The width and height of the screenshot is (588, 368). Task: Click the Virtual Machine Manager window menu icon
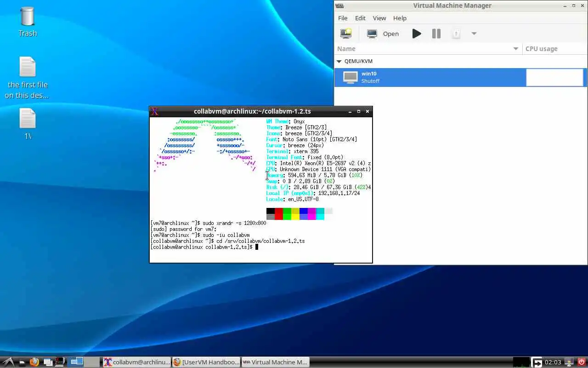click(x=339, y=6)
